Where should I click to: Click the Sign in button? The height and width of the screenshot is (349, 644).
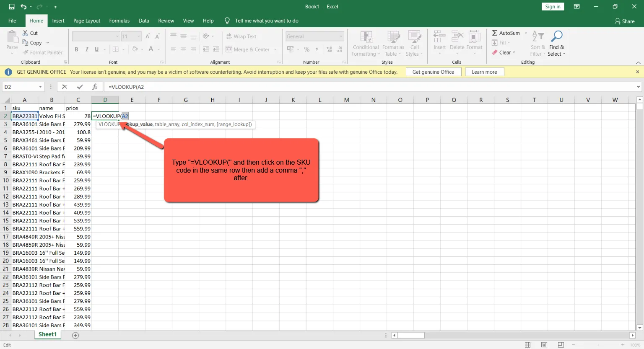[553, 7]
